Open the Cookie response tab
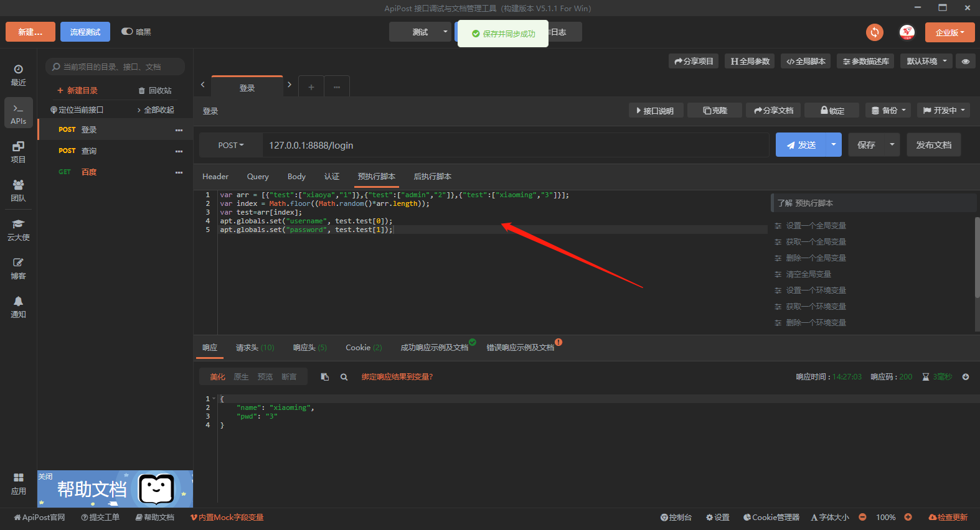 (x=364, y=348)
